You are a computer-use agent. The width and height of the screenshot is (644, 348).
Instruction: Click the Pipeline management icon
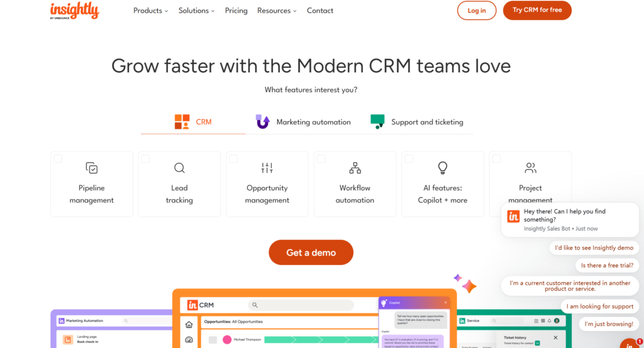click(x=92, y=168)
